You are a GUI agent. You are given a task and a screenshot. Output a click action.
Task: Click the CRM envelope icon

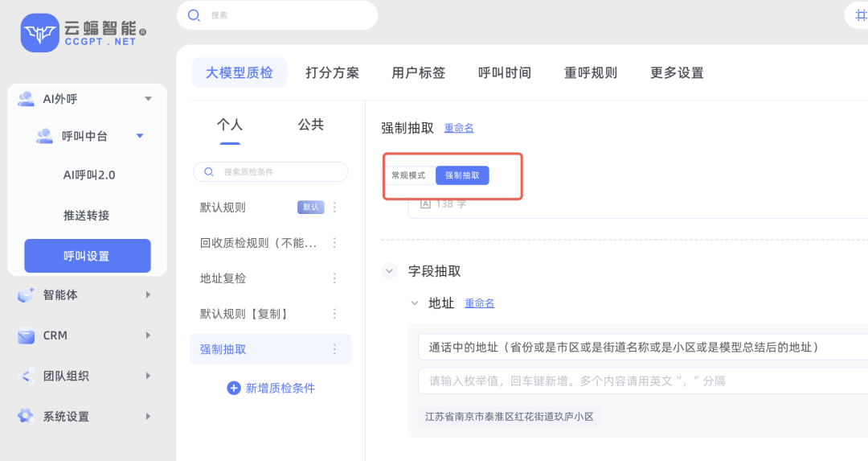26,335
